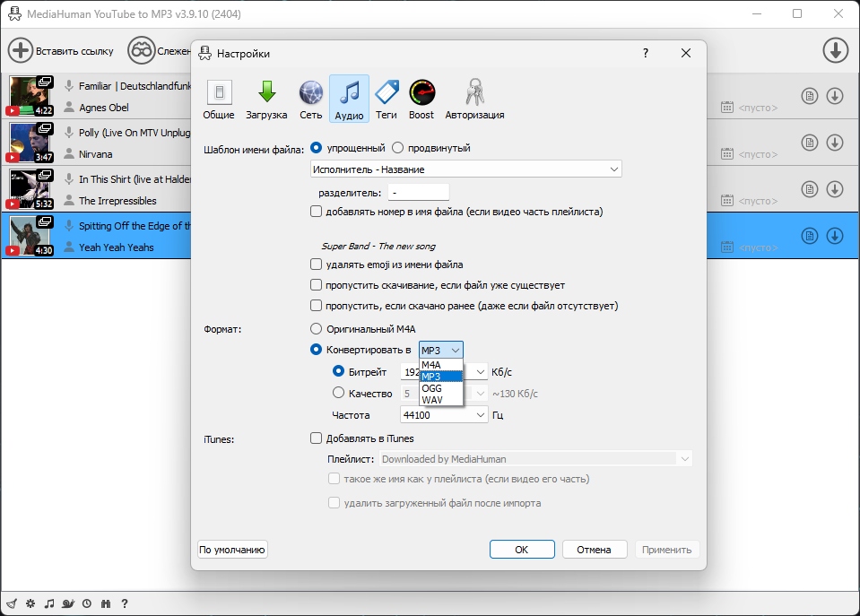The height and width of the screenshot is (616, 860).
Task: Click the snail speed-limit icon in status bar
Action: click(68, 603)
